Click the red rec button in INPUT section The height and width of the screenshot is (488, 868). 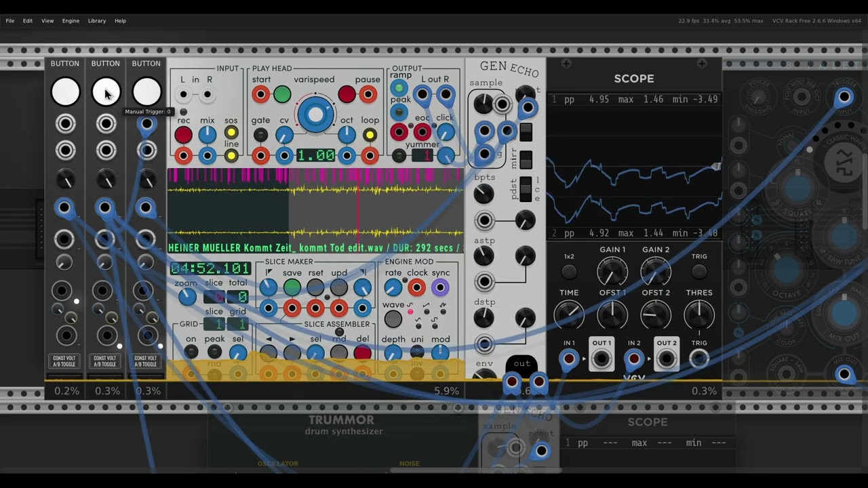(x=183, y=135)
